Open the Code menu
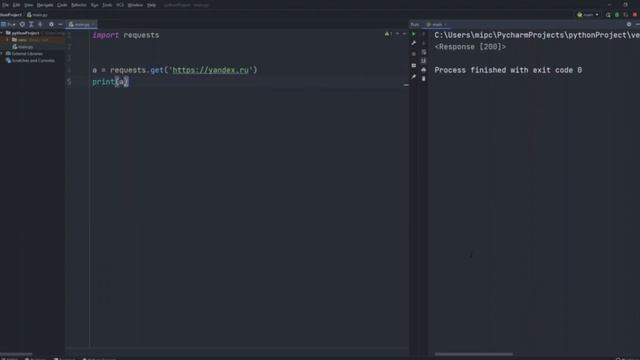The height and width of the screenshot is (360, 640). tap(62, 5)
